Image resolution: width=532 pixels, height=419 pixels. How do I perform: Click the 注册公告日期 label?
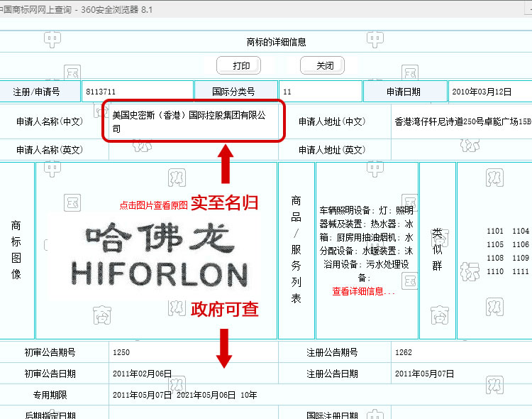pyautogui.click(x=332, y=374)
